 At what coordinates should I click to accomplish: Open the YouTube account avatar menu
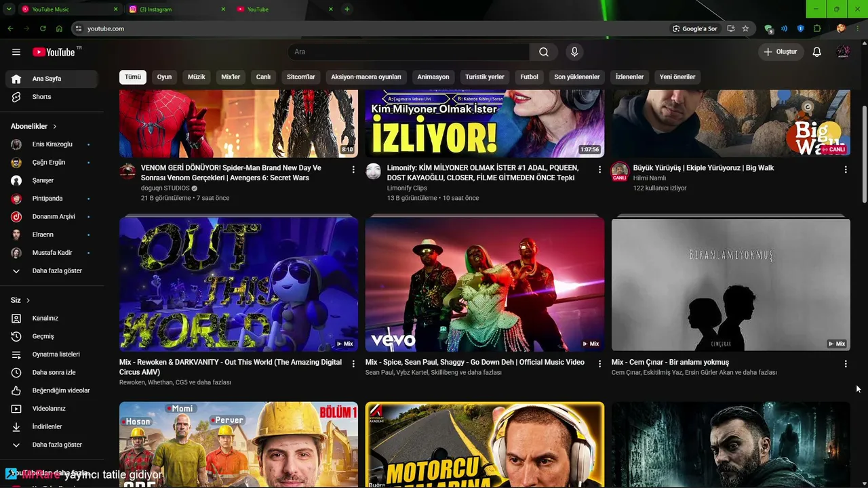coord(843,52)
